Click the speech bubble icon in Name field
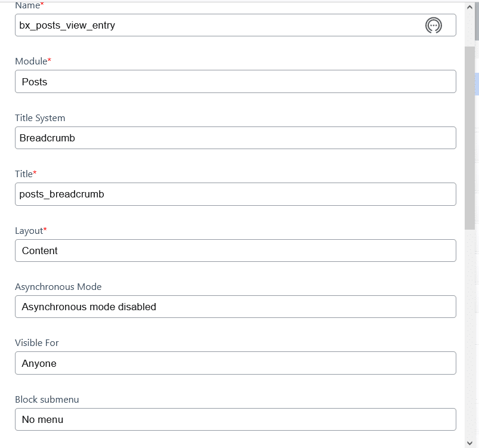 pos(434,25)
